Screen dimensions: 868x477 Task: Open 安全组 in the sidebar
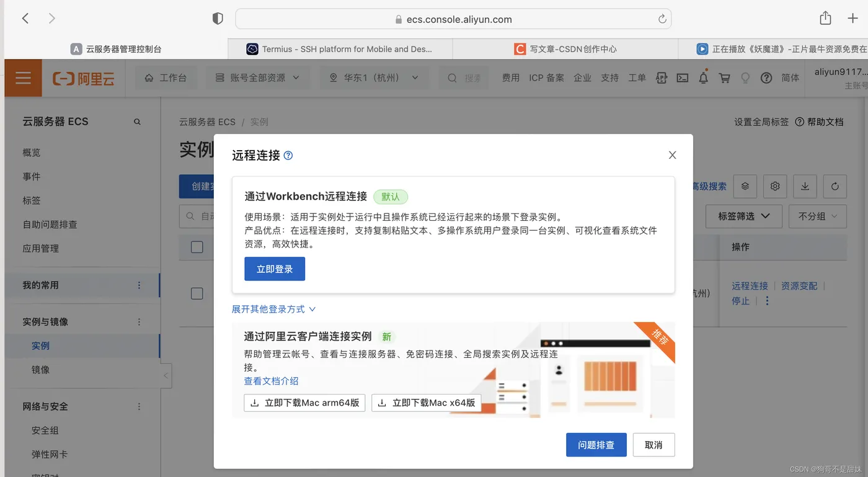45,430
